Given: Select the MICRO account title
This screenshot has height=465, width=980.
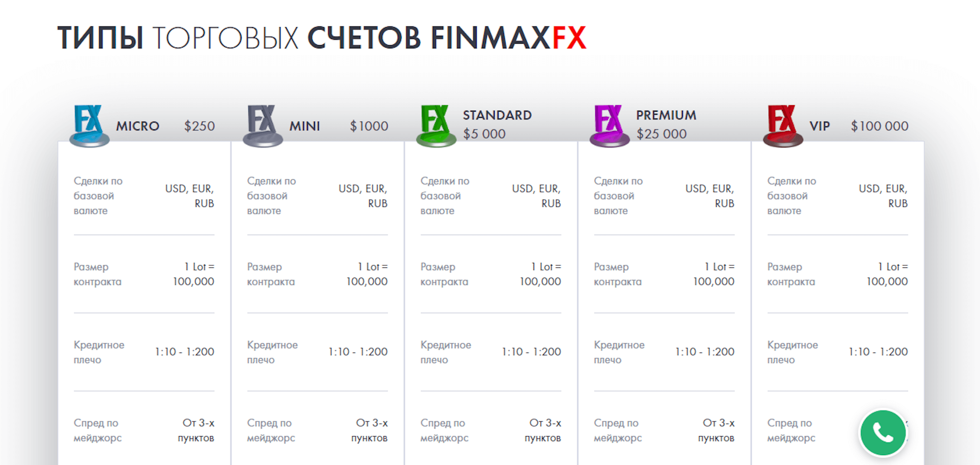Looking at the screenshot, I should 138,126.
